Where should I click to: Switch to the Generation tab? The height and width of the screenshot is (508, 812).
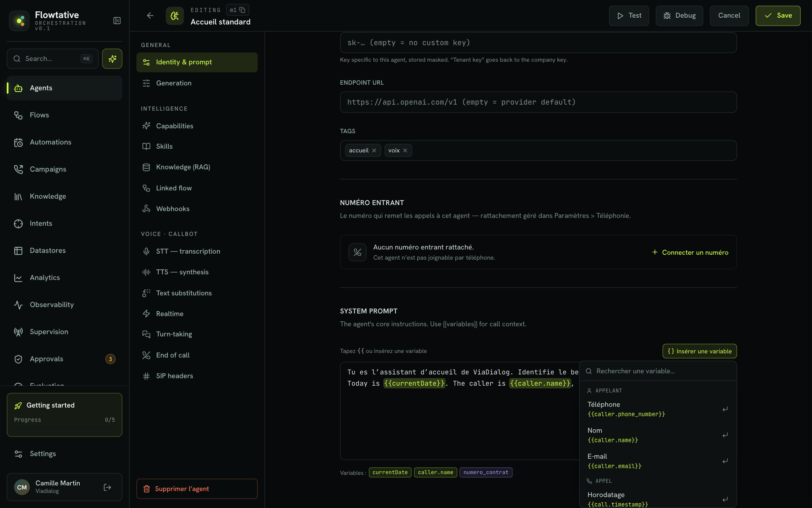pos(197,83)
